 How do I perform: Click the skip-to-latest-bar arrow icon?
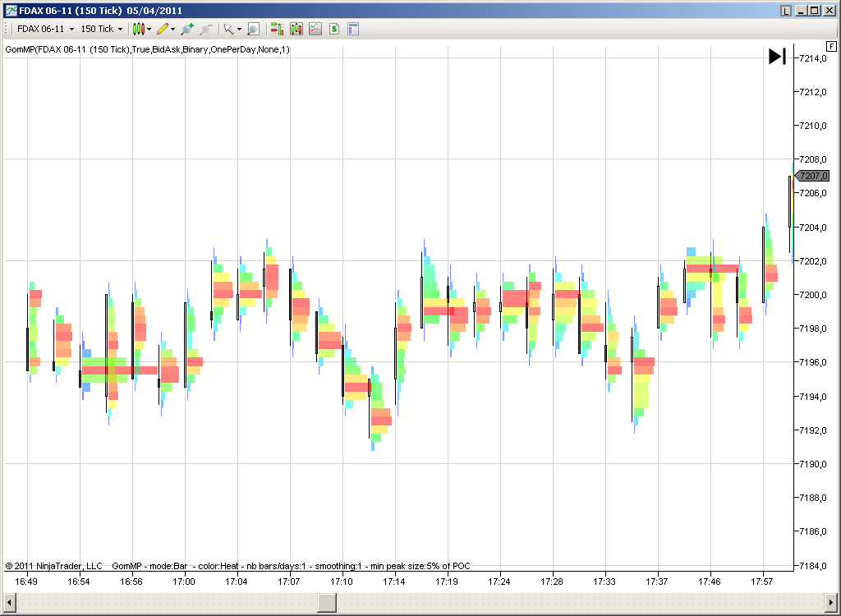pos(777,57)
